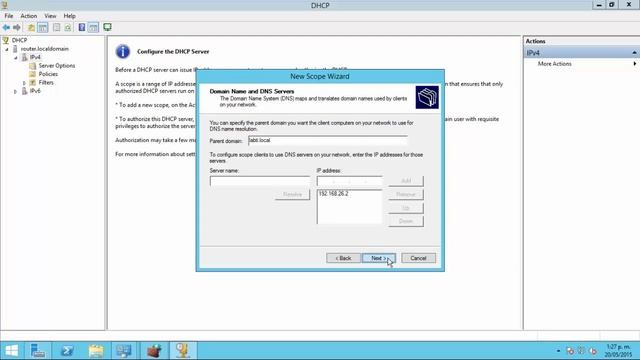Toggle the Show/Hide Action Pane icon
Image resolution: width=640 pixels, height=360 pixels.
(93, 27)
